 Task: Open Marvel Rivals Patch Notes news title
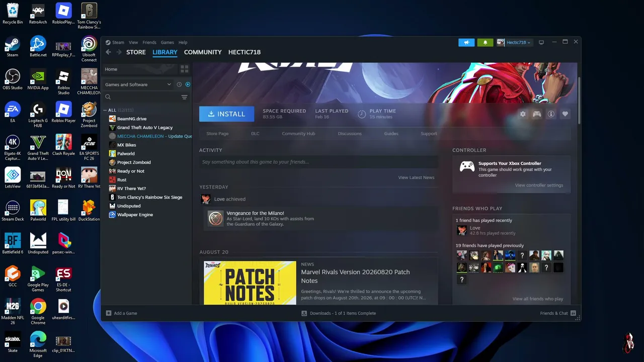pyautogui.click(x=355, y=277)
